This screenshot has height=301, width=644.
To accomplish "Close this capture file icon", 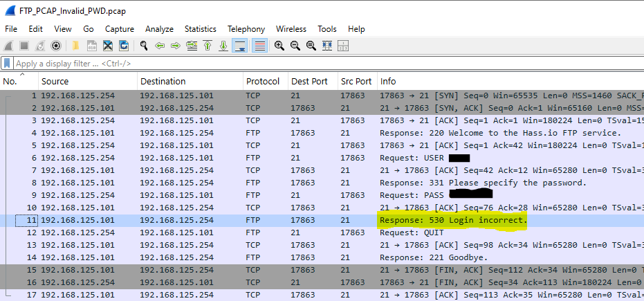I will pyautogui.click(x=108, y=46).
